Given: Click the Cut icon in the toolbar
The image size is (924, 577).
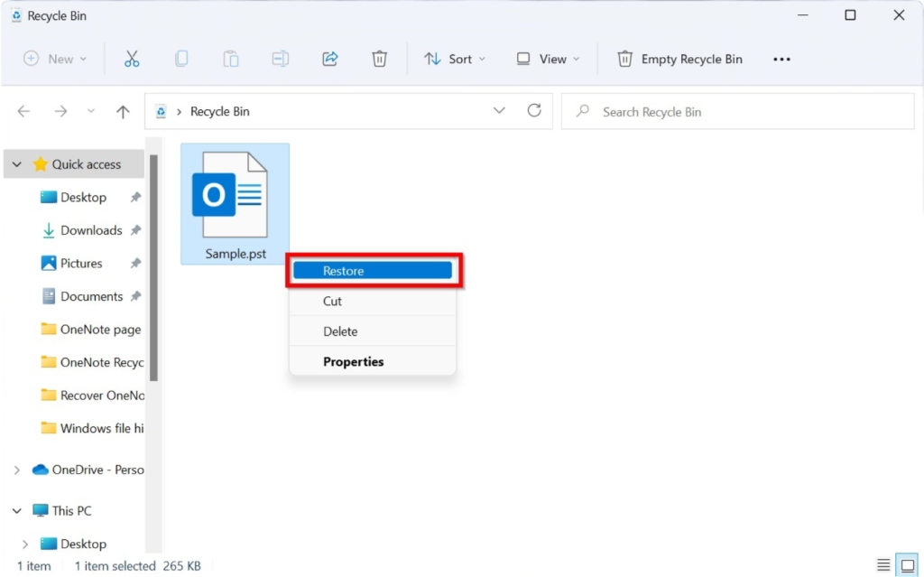Looking at the screenshot, I should pos(132,59).
